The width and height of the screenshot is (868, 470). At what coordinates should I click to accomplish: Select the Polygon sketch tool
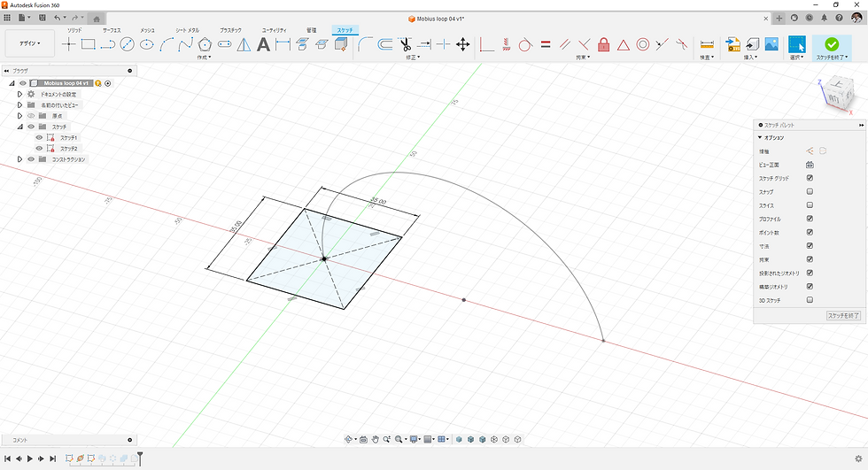205,44
